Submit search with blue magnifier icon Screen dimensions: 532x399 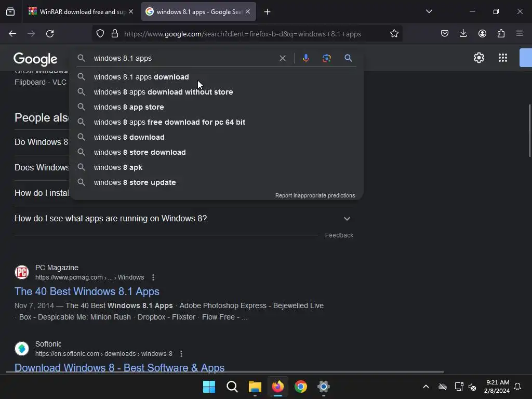348,58
